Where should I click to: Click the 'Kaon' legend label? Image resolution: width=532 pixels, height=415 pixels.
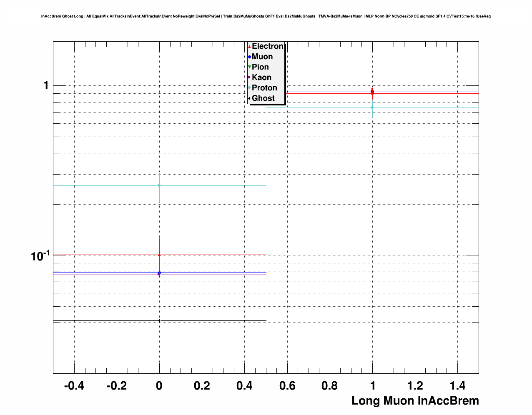261,77
